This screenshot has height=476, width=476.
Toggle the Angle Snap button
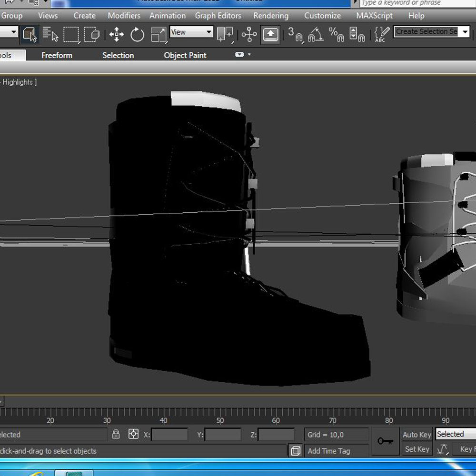[x=316, y=34]
